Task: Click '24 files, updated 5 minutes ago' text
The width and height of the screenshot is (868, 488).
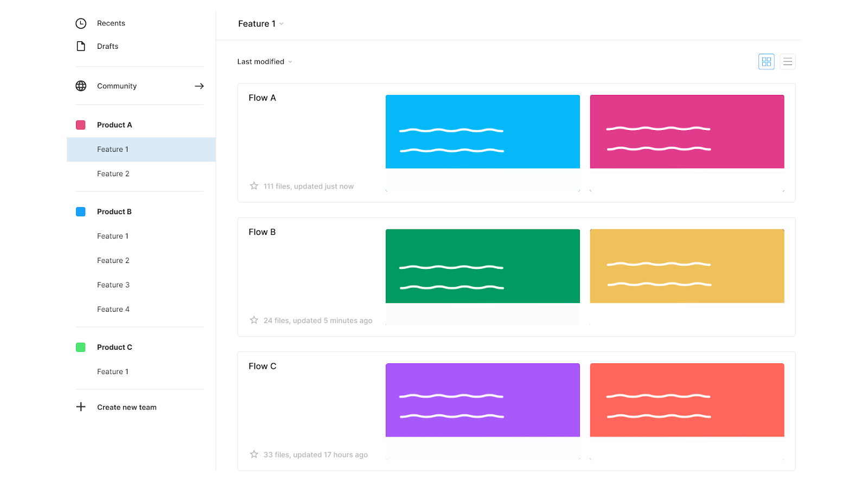Action: pyautogui.click(x=318, y=320)
